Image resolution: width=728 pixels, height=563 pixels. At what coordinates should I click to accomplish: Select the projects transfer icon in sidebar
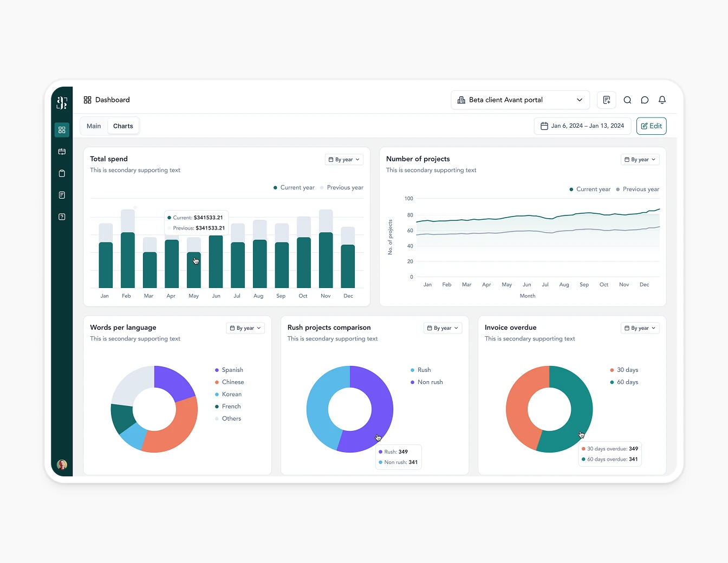click(62, 152)
